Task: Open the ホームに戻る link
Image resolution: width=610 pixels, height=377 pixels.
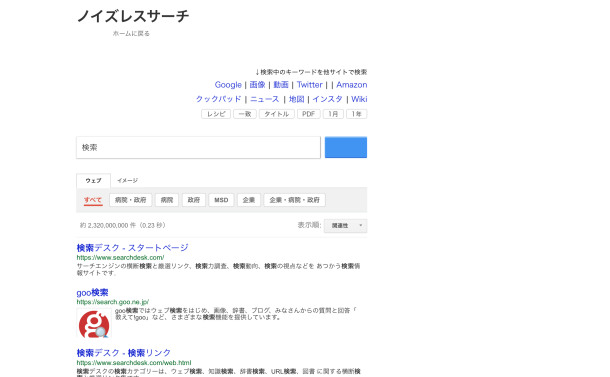Action: pos(131,33)
